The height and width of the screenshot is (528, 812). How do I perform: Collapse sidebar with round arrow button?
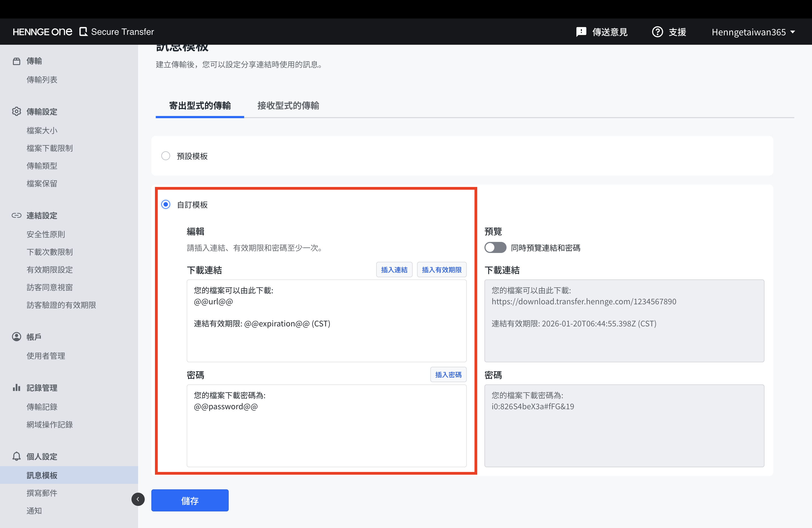pos(138,499)
